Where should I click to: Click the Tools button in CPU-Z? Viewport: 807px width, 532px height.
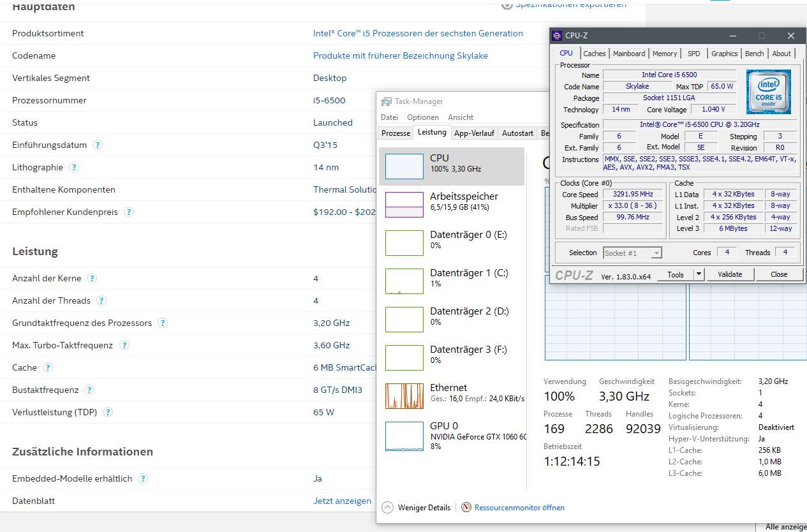point(676,274)
